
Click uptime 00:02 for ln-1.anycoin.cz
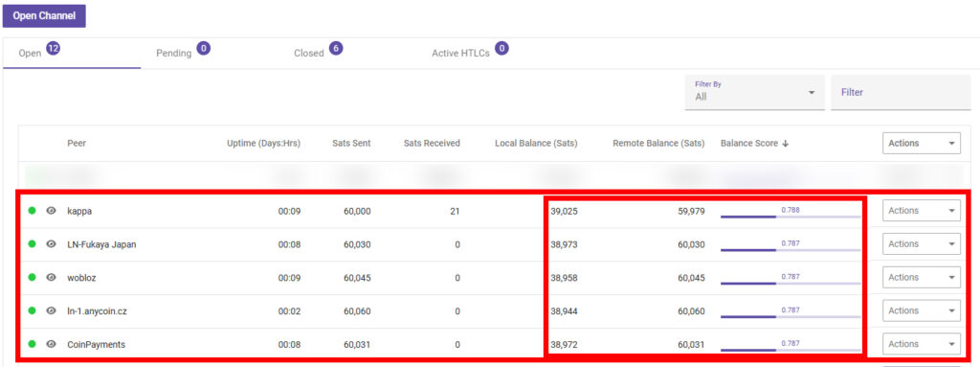[x=289, y=310]
